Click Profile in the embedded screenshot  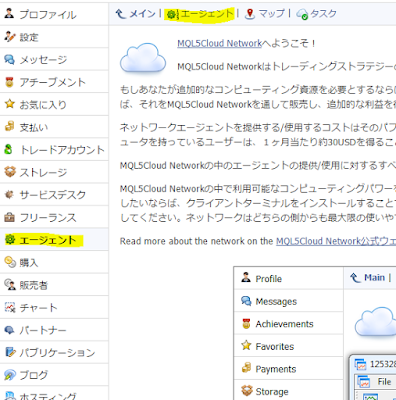point(289,278)
